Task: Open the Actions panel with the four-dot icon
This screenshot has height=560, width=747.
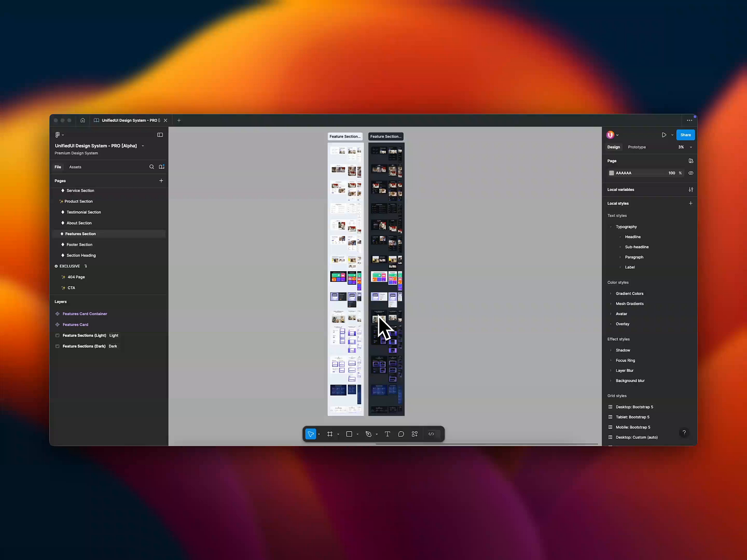Action: click(415, 434)
